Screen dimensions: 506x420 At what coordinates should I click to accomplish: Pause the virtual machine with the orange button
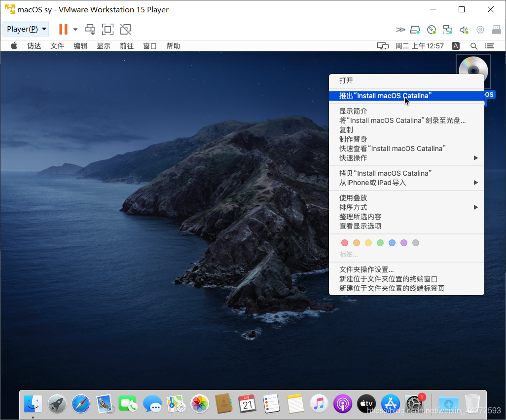[63, 29]
